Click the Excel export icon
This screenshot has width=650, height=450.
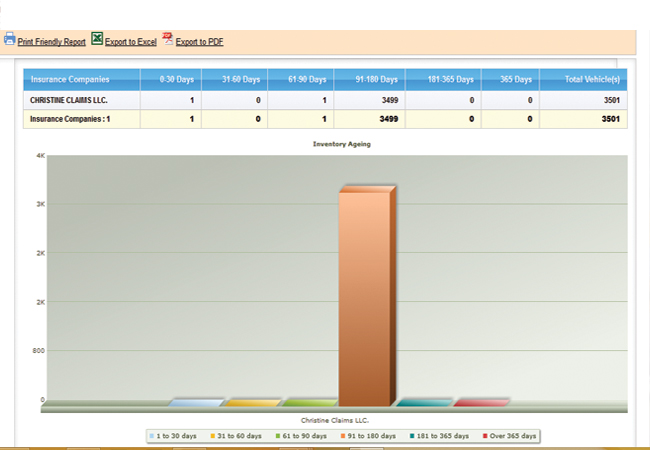point(97,39)
